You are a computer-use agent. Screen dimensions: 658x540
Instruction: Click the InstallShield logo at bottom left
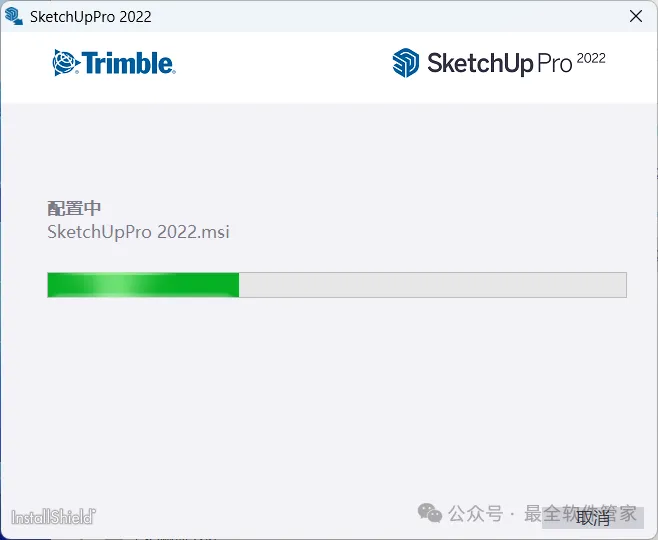click(x=53, y=517)
